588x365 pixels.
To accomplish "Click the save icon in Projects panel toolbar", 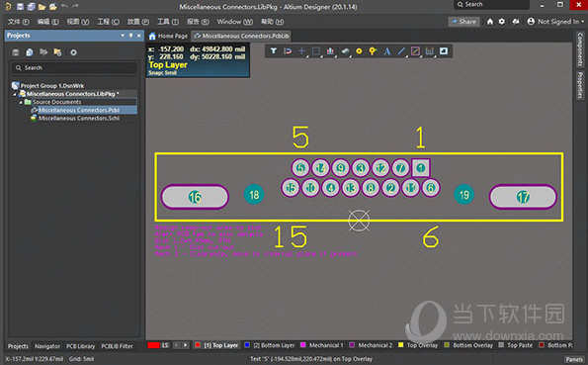I will click(16, 52).
